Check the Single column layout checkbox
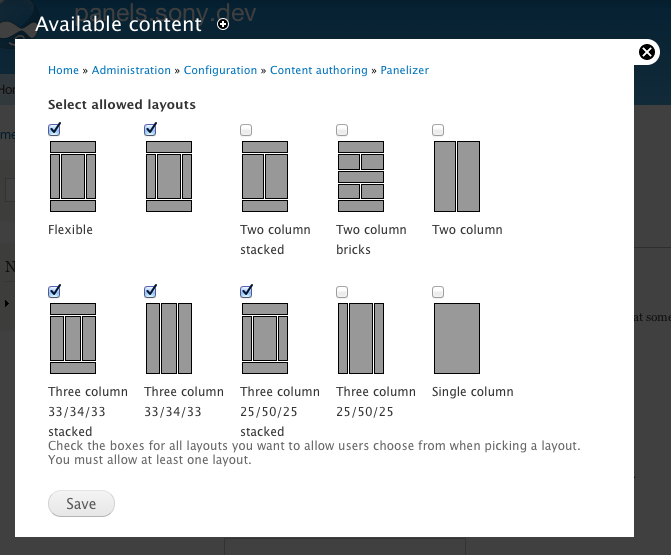 [438, 292]
